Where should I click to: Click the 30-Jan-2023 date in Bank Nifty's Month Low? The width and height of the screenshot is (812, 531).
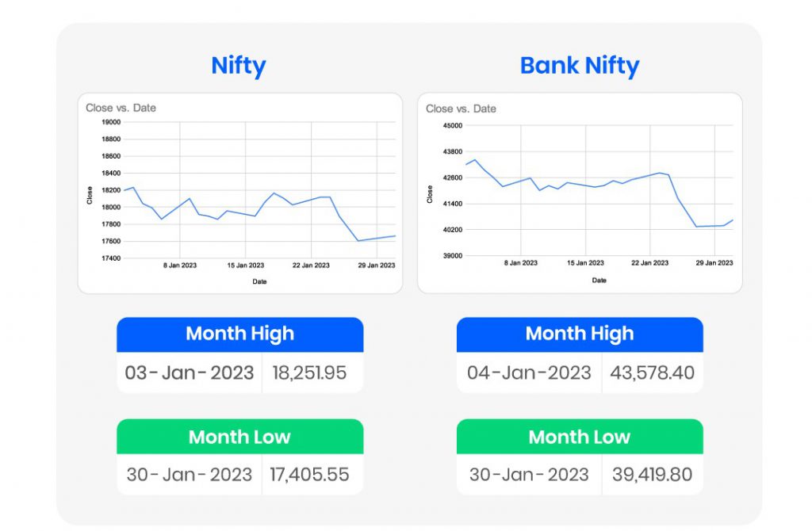529,475
